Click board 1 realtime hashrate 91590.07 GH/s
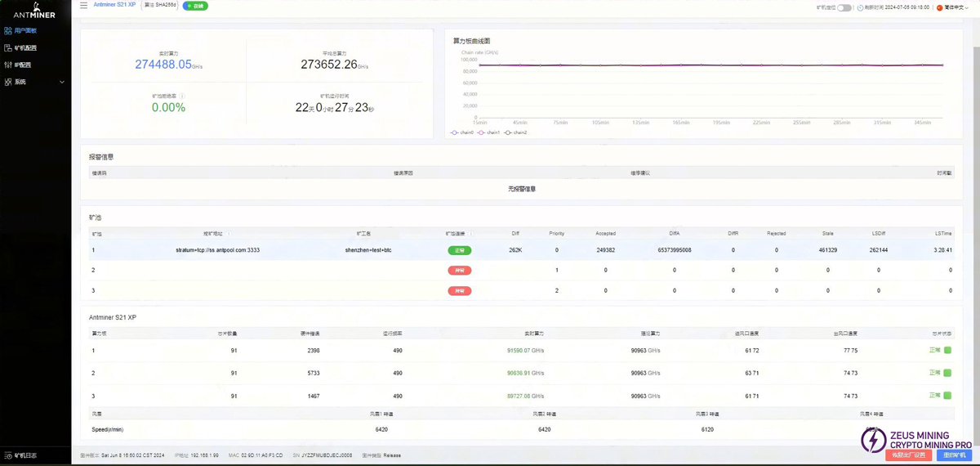The height and width of the screenshot is (466, 980). 525,351
